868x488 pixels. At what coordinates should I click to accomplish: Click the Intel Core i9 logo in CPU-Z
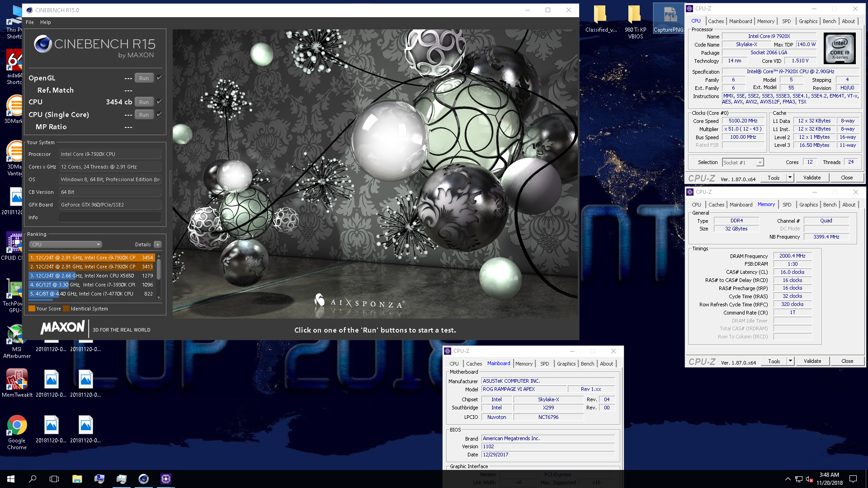pyautogui.click(x=840, y=48)
